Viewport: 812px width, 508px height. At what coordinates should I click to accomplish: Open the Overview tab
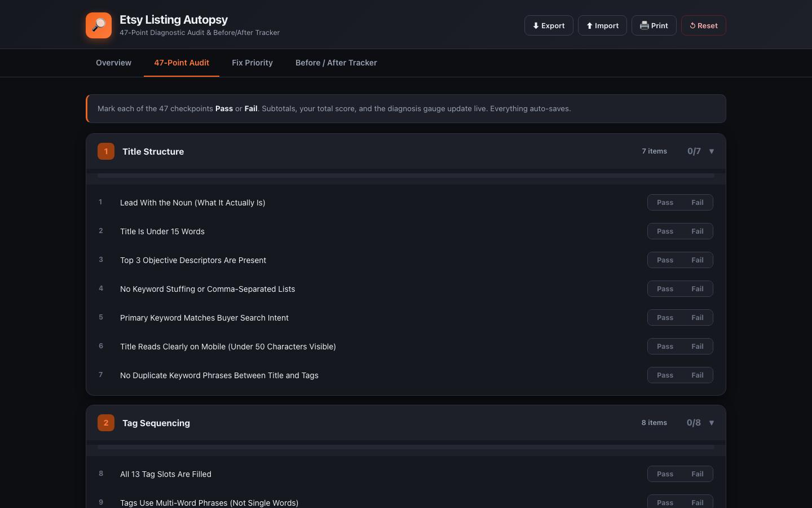113,63
